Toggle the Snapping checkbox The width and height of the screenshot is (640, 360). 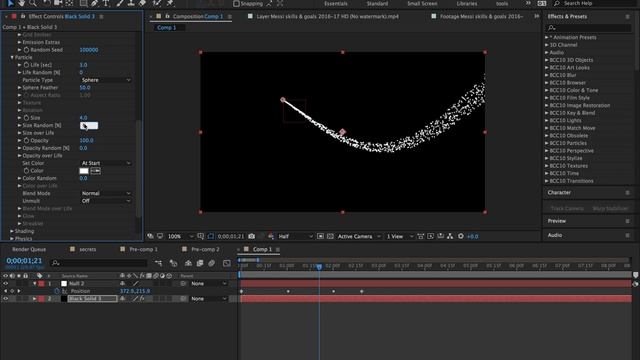pos(236,3)
